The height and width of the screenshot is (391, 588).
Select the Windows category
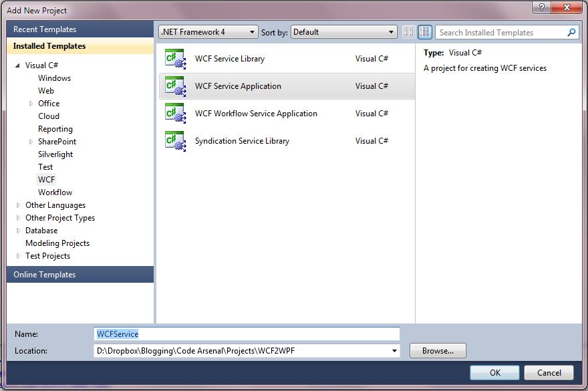click(x=54, y=78)
